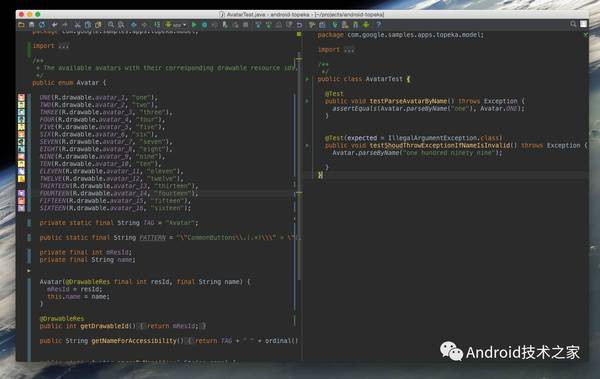This screenshot has width=600, height=379.
Task: Click the avatar_1 drawable gutter preview
Action: pyautogui.click(x=21, y=98)
